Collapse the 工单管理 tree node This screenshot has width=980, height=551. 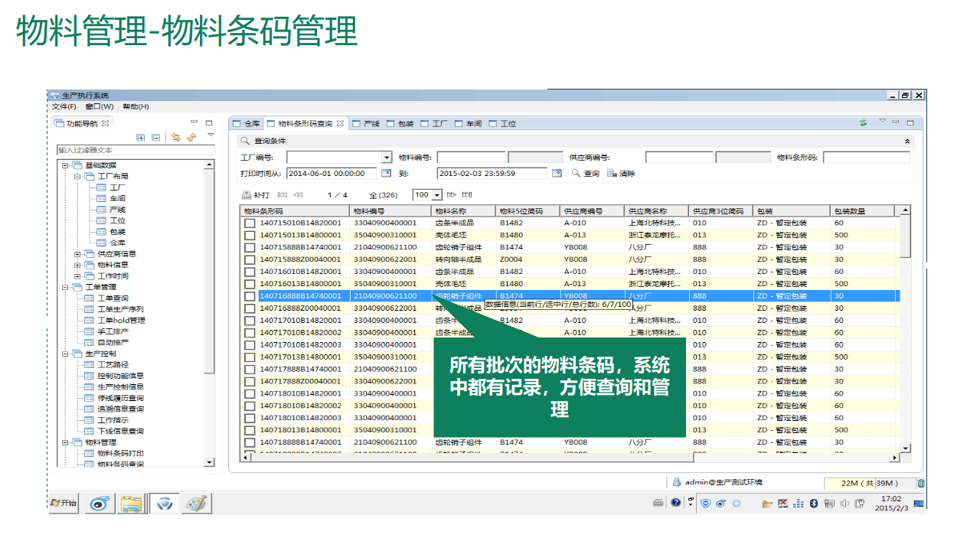(x=65, y=287)
